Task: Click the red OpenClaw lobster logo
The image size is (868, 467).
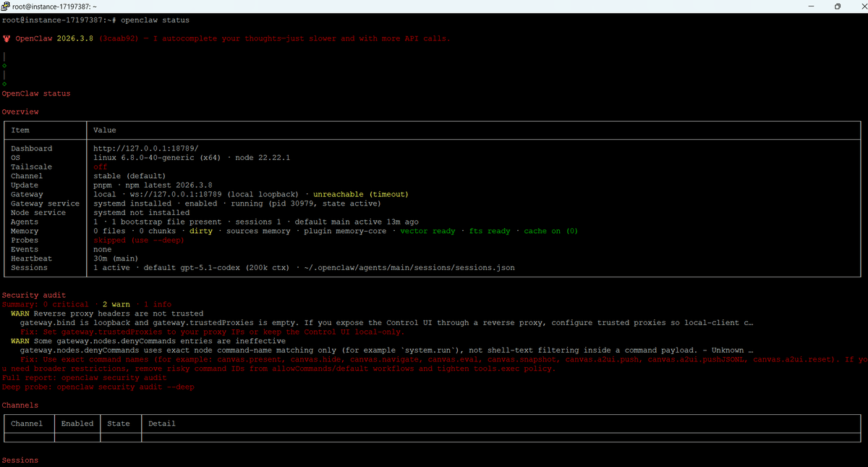Action: (x=7, y=38)
